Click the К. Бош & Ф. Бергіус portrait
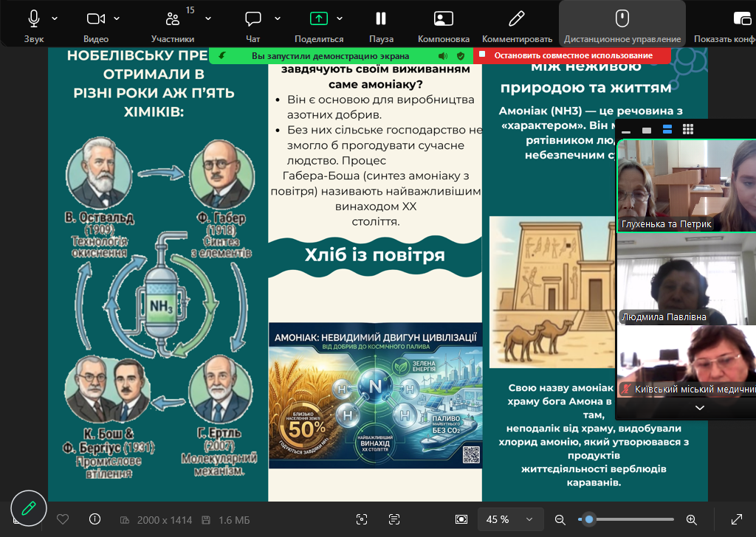756x537 pixels. click(107, 390)
